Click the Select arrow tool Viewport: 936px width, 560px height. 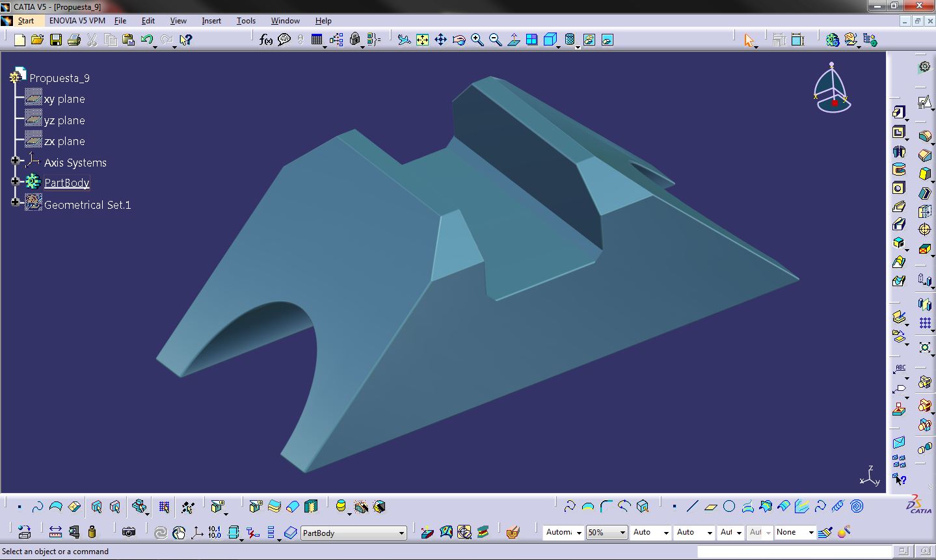pyautogui.click(x=749, y=40)
